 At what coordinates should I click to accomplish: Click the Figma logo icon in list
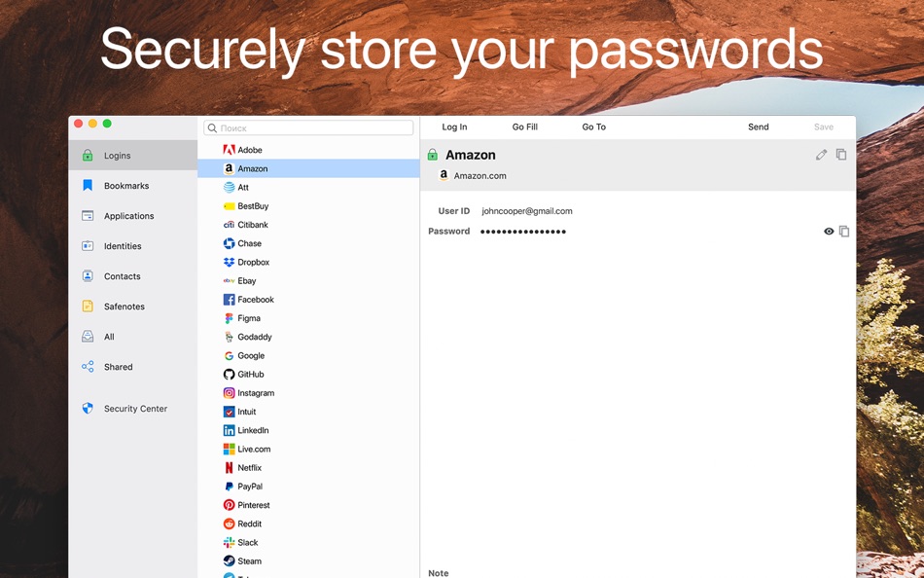[230, 318]
